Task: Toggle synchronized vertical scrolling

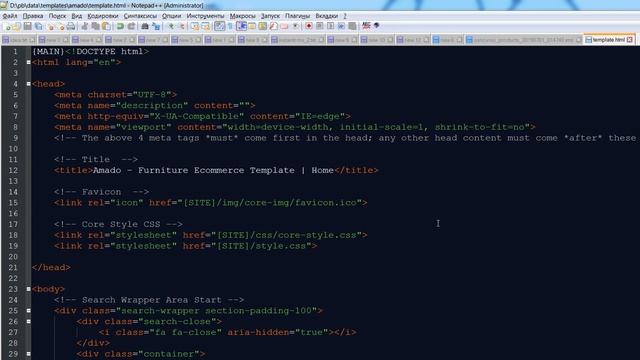Action: click(x=195, y=27)
